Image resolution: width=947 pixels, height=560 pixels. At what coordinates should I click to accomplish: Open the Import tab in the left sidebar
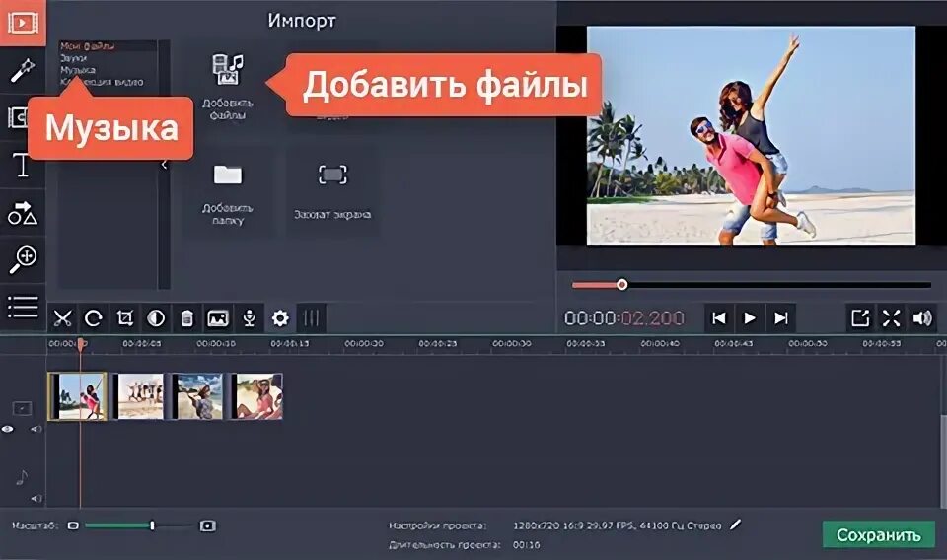pos(23,23)
